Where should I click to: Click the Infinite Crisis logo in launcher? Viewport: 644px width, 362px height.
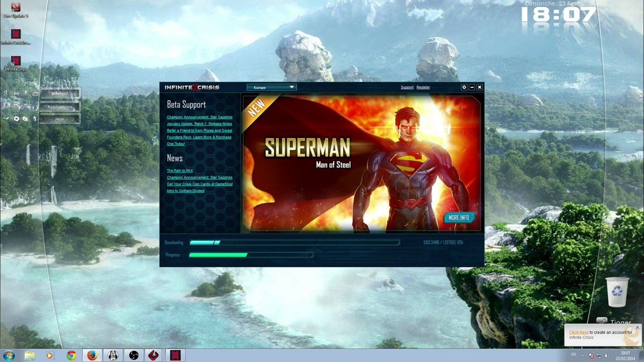(x=192, y=87)
